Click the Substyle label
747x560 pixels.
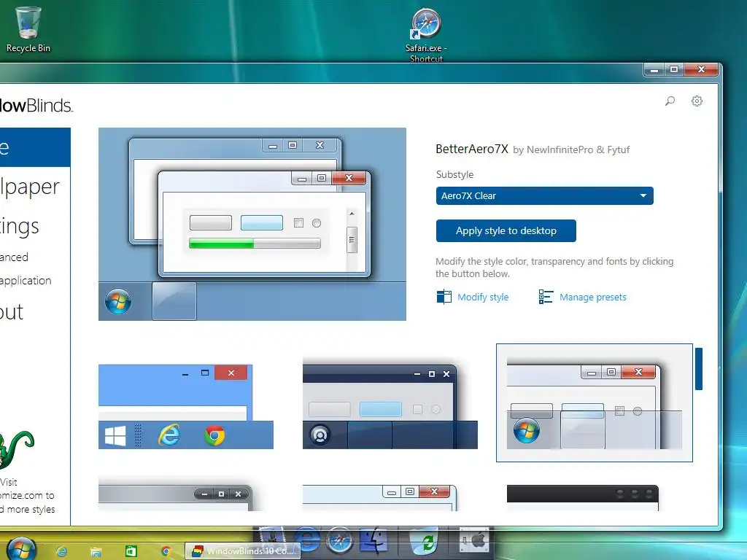pyautogui.click(x=454, y=174)
